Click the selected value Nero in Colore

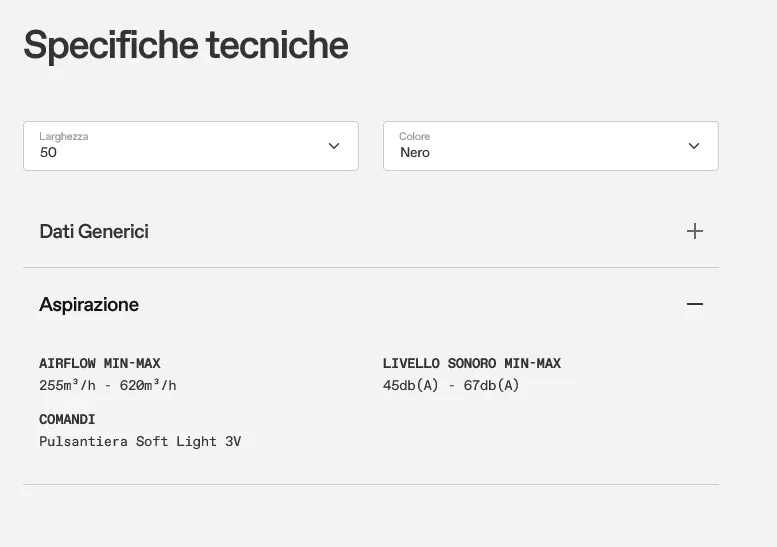415,153
